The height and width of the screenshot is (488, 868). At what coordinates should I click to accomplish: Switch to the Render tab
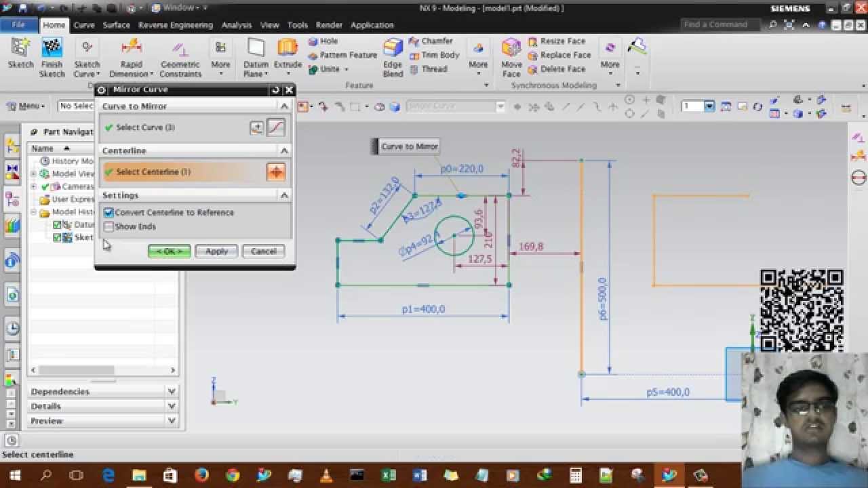click(329, 25)
